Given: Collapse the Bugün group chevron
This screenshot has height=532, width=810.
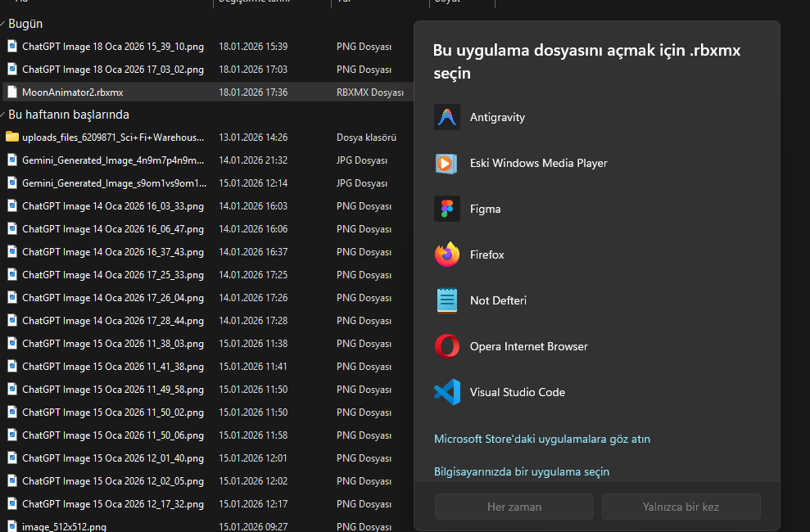Looking at the screenshot, I should pyautogui.click(x=2, y=24).
